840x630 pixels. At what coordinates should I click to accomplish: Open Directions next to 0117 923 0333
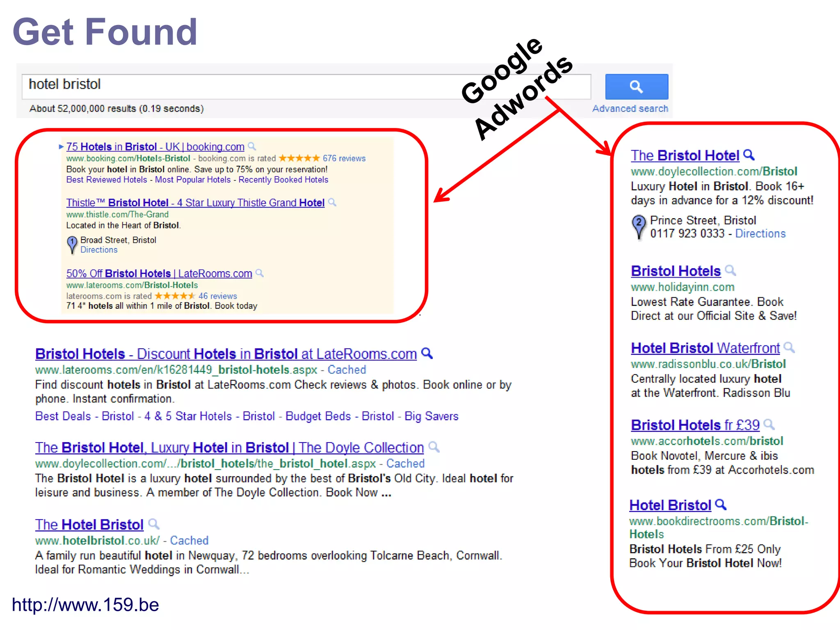(760, 234)
